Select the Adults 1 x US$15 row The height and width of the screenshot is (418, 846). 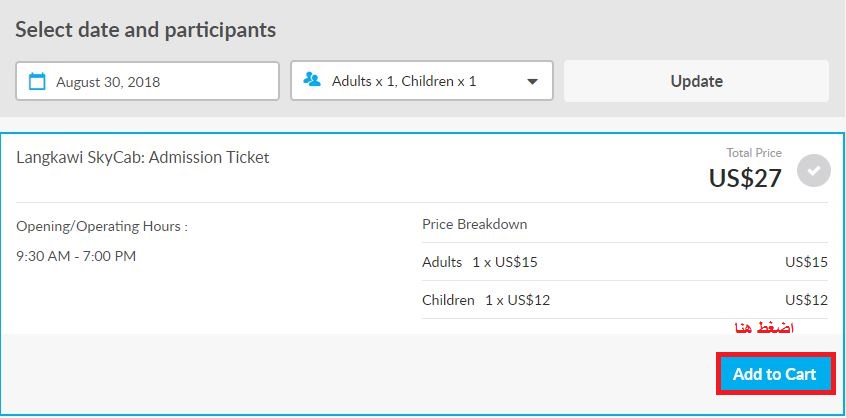(625, 262)
